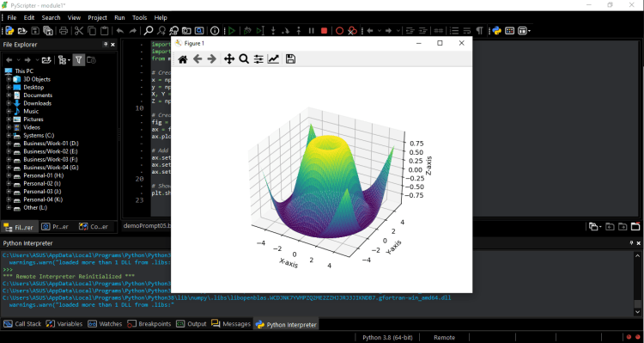This screenshot has width=644, height=343.
Task: Undo with the undo arrow icon
Action: [x=120, y=30]
